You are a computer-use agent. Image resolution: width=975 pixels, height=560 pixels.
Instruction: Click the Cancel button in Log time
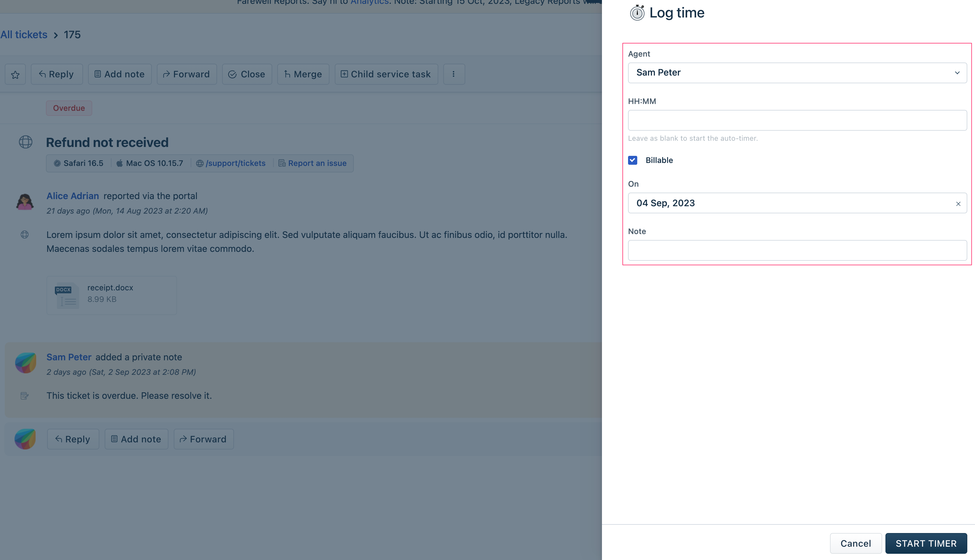point(855,543)
